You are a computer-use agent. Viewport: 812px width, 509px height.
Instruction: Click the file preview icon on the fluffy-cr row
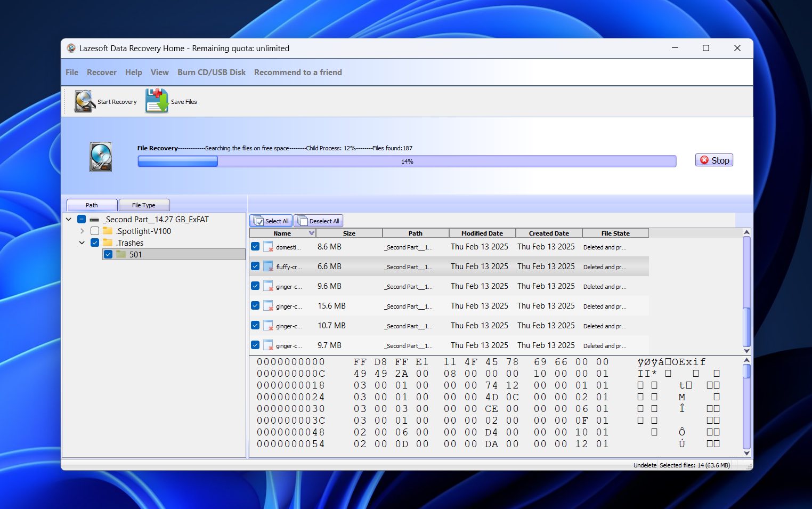pyautogui.click(x=267, y=266)
